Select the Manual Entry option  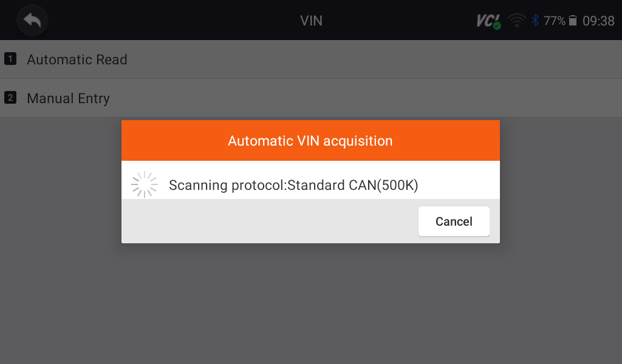(x=68, y=98)
